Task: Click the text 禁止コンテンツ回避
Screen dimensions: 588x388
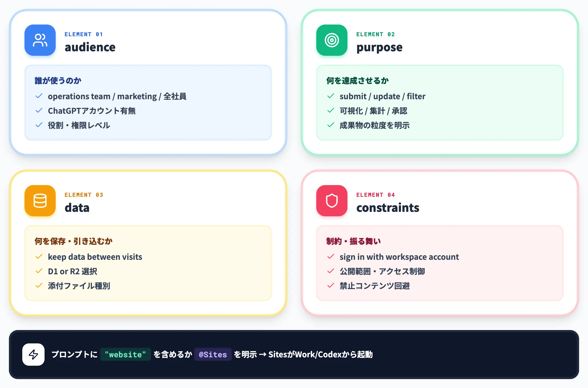Action: coord(375,286)
